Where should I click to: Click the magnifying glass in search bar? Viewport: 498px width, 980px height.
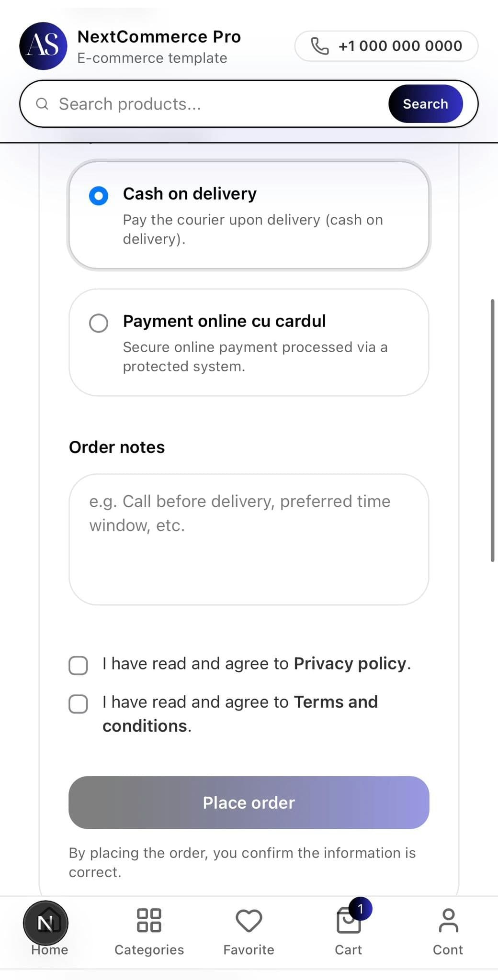43,103
